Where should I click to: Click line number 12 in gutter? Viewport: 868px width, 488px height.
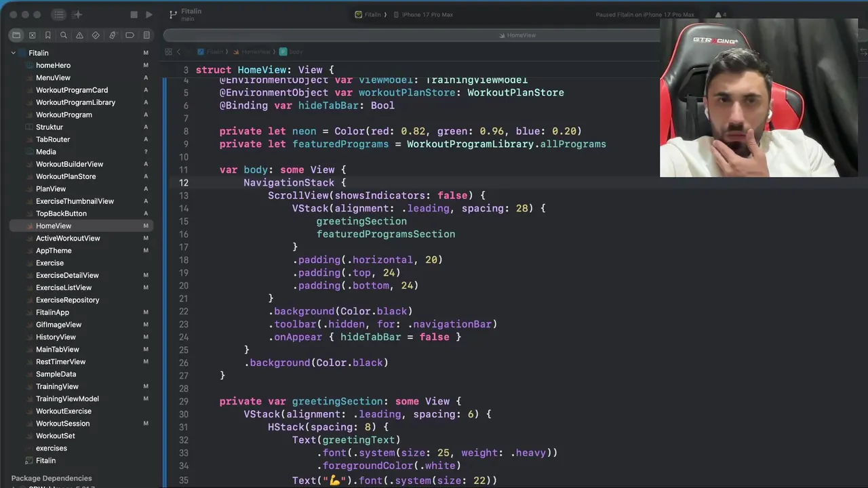[x=184, y=182]
